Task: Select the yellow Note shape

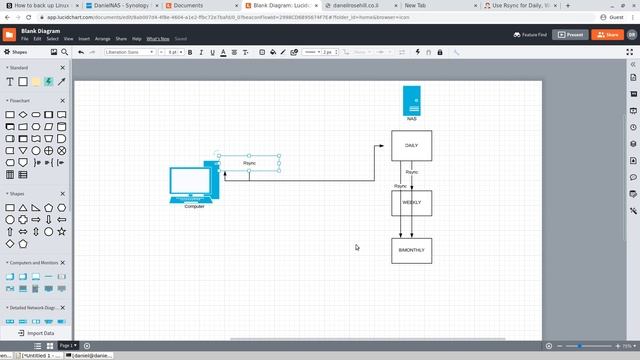Action: coord(36,82)
